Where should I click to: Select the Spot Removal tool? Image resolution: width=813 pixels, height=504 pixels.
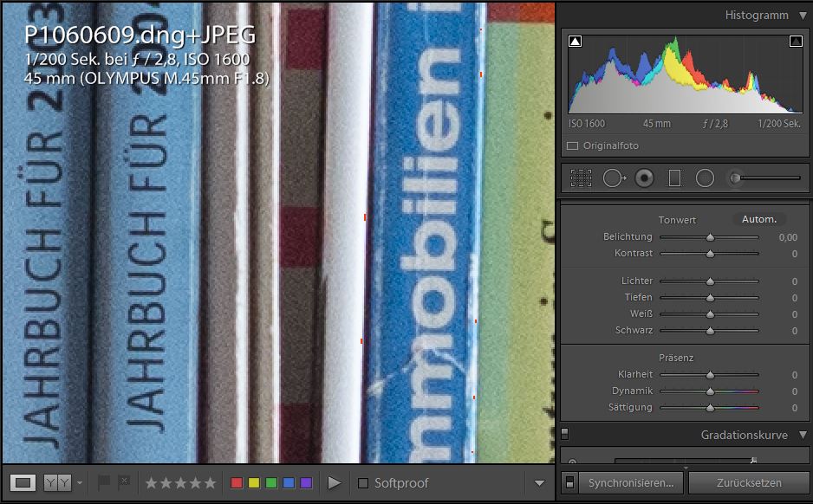pos(614,178)
